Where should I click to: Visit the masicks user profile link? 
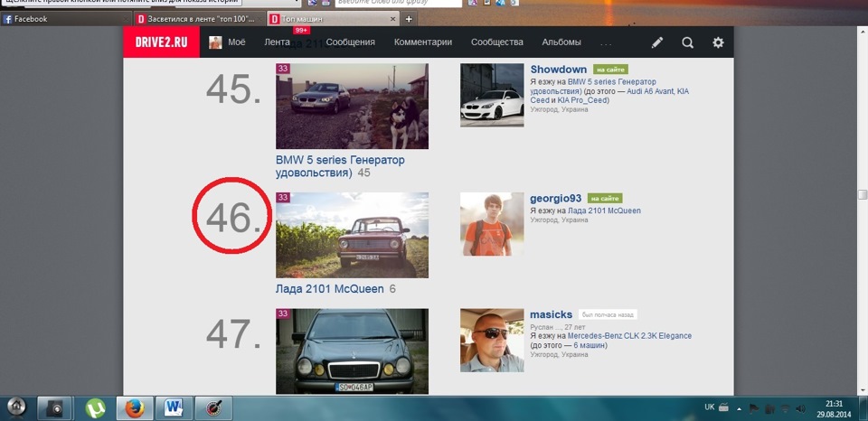pos(552,314)
